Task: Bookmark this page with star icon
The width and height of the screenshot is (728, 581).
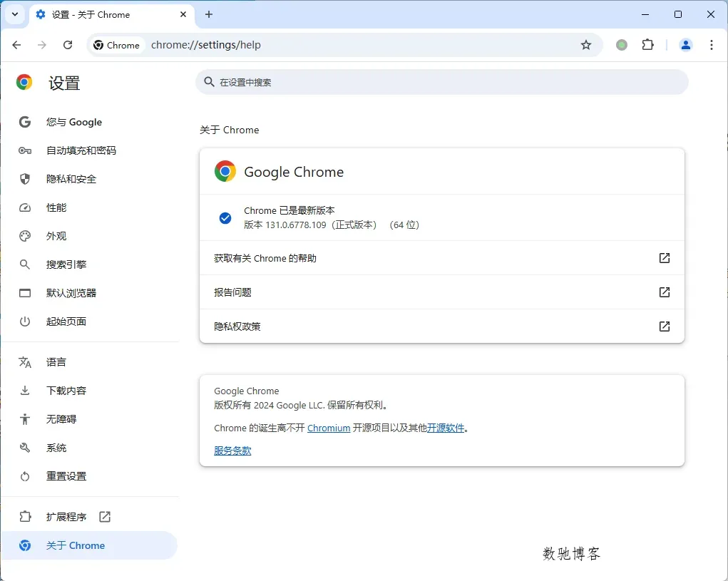Action: pyautogui.click(x=586, y=45)
